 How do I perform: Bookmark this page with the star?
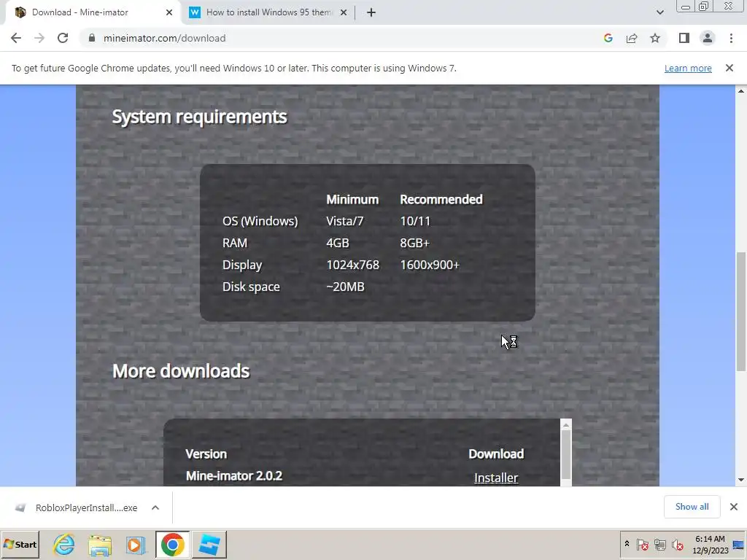[655, 38]
